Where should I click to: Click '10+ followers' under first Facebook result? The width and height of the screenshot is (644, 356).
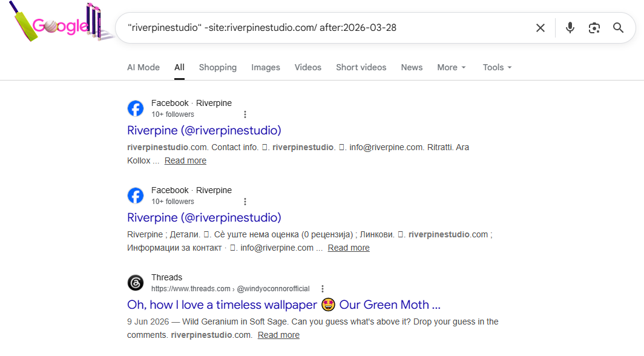172,114
